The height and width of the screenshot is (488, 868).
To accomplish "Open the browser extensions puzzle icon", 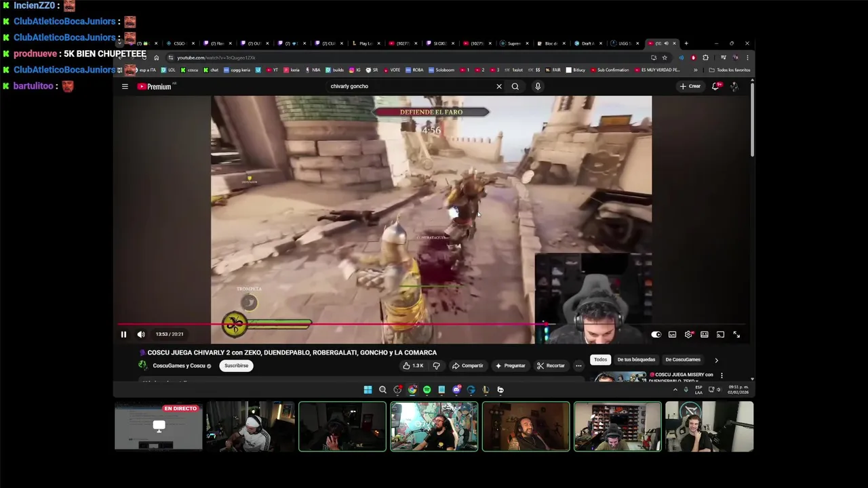I will click(705, 58).
